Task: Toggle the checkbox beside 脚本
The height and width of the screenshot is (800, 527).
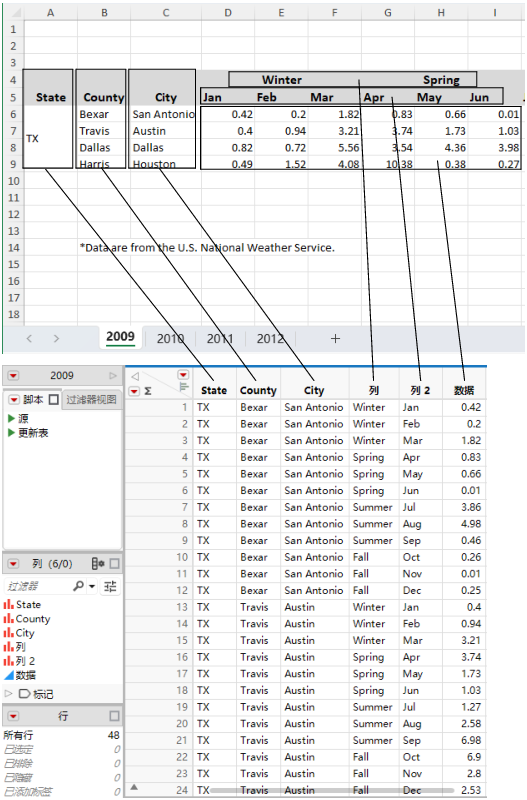Action: click(x=54, y=399)
